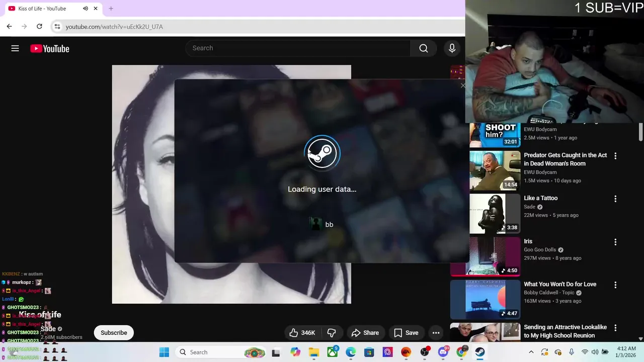Open the Like a Tattoo thumbnail
644x362 pixels.
495,214
